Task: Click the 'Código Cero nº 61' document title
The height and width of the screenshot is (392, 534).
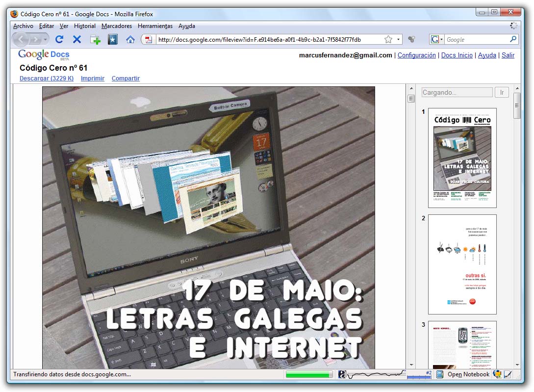Action: coord(53,68)
